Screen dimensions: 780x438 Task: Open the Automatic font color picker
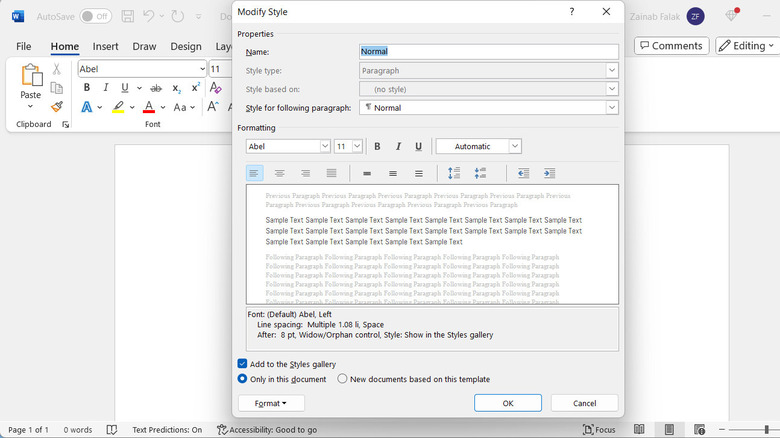click(x=479, y=146)
